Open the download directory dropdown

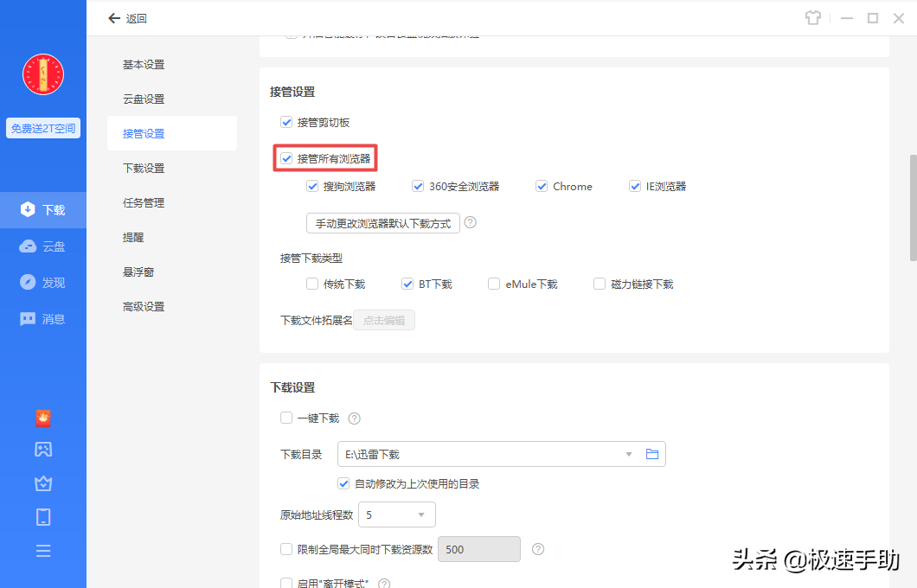tap(629, 453)
